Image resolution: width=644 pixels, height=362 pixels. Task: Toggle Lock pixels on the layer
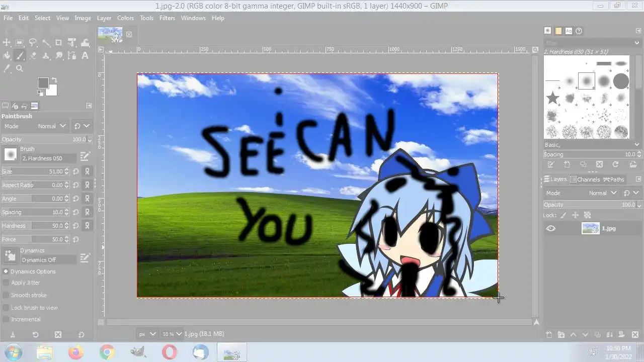(x=563, y=215)
